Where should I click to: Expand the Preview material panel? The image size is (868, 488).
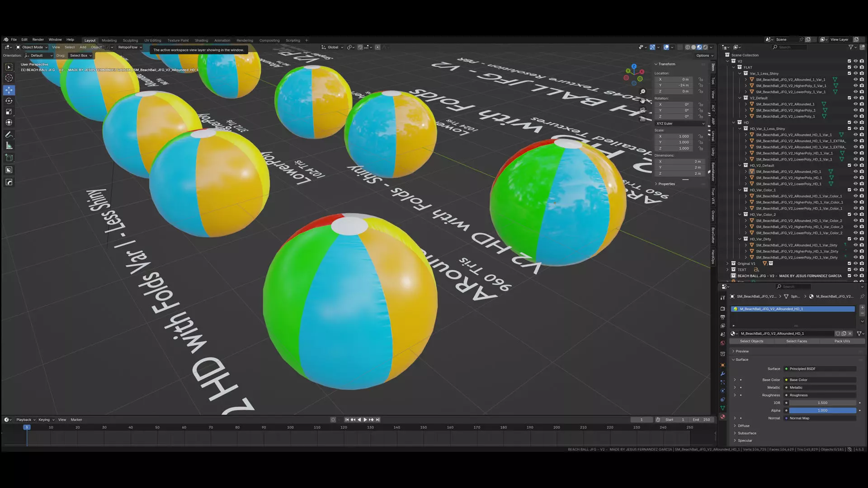(742, 351)
